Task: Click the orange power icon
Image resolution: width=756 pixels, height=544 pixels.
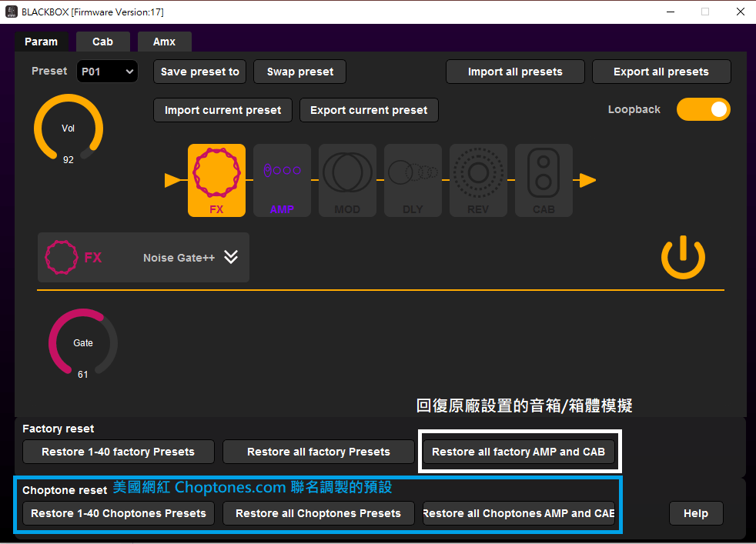Action: (x=683, y=258)
